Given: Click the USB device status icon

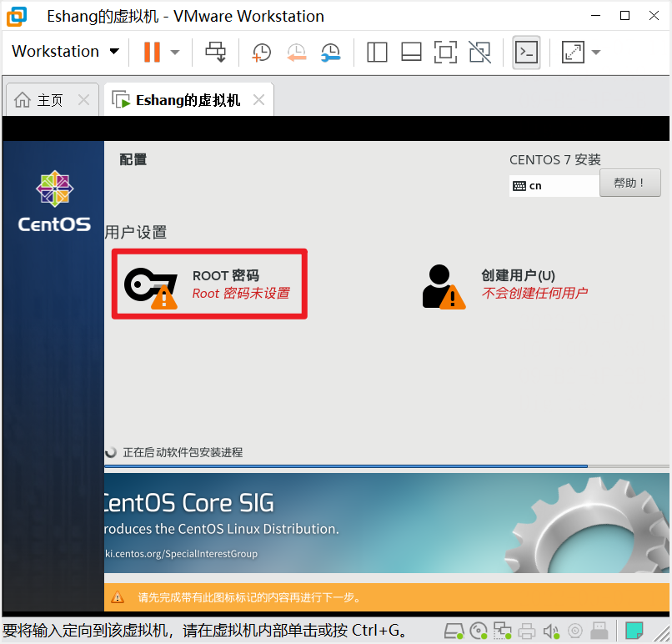Looking at the screenshot, I should (x=599, y=631).
